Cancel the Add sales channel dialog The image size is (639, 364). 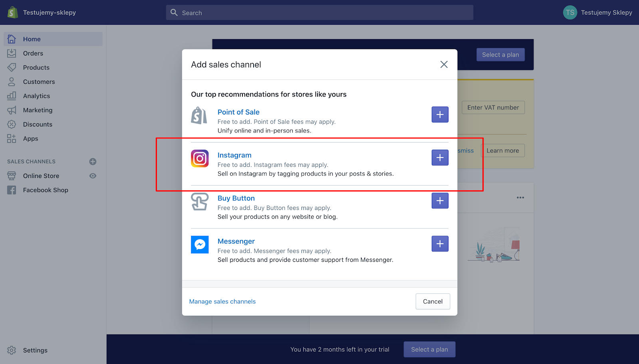click(x=433, y=301)
